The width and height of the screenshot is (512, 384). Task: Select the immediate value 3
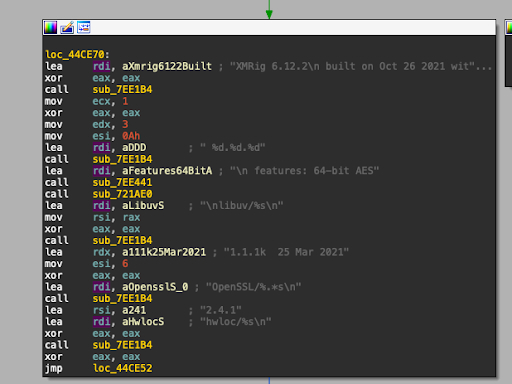coord(125,124)
